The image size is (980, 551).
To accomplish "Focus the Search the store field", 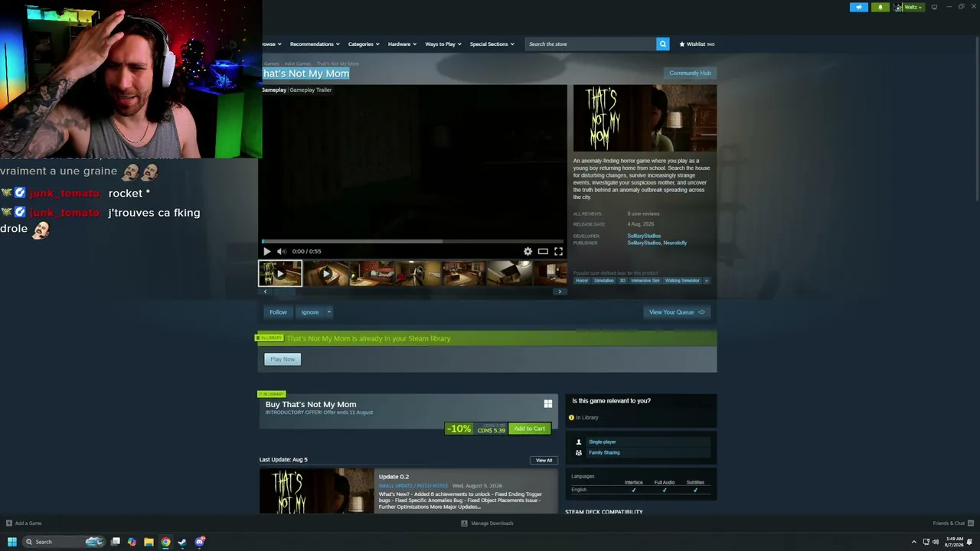I will 590,44.
